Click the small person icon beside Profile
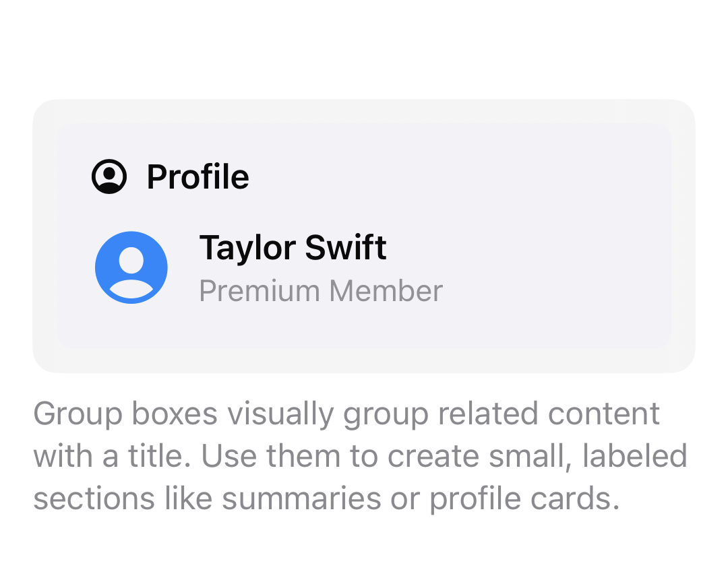Image resolution: width=728 pixels, height=584 pixels. click(x=109, y=177)
